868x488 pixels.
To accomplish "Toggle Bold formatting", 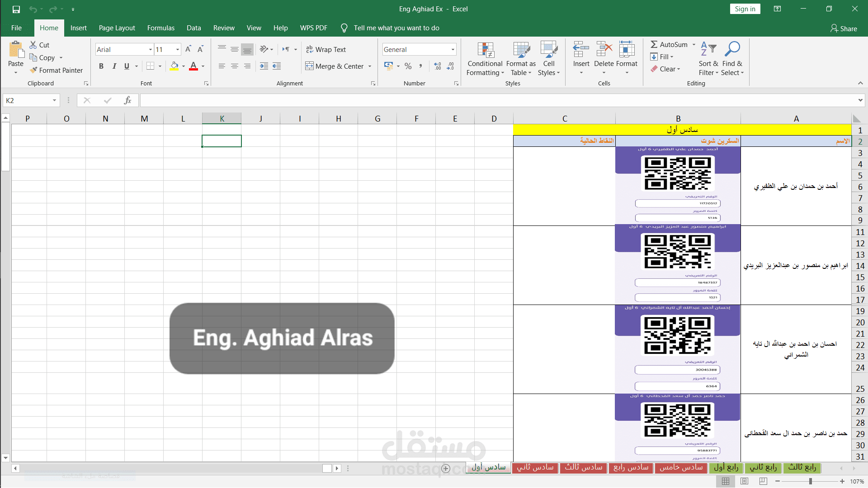I will click(101, 66).
